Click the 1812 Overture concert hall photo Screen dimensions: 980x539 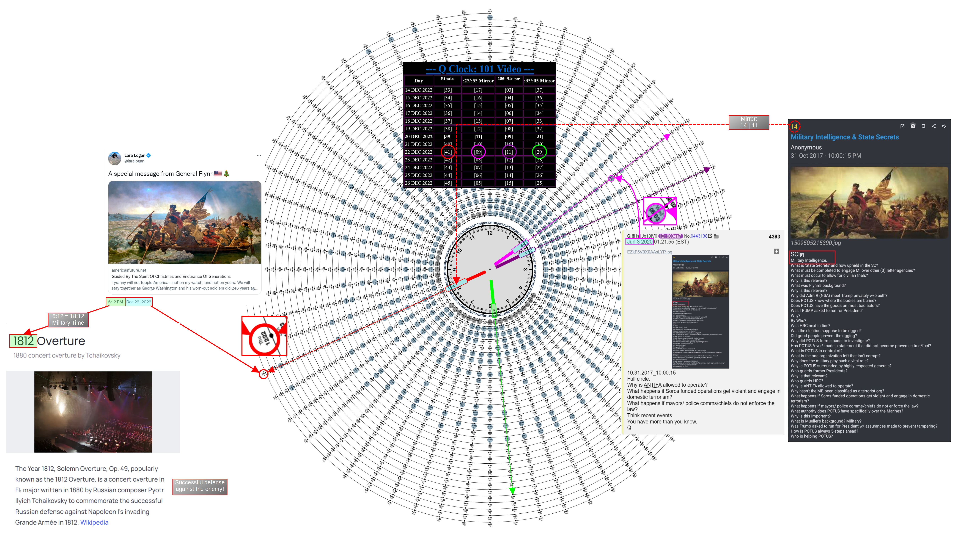pyautogui.click(x=93, y=412)
